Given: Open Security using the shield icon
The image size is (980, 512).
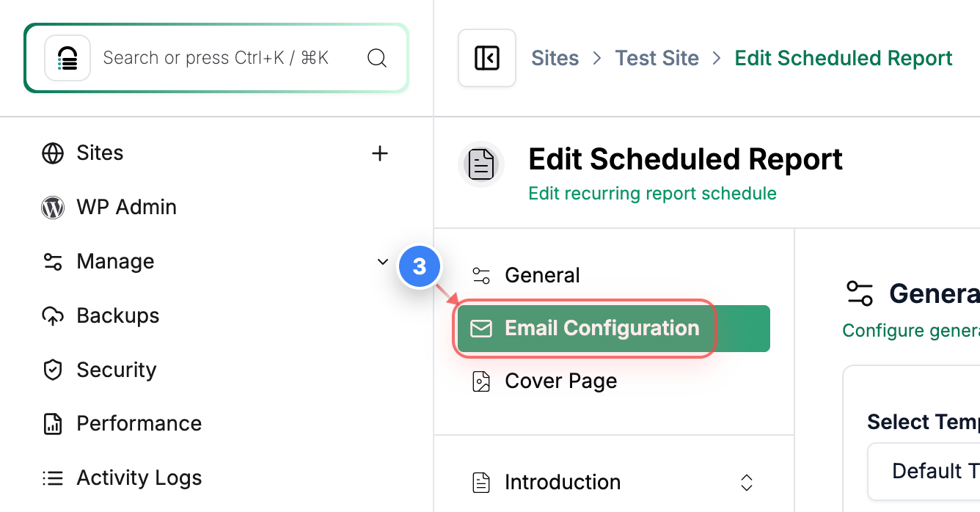Looking at the screenshot, I should [52, 370].
